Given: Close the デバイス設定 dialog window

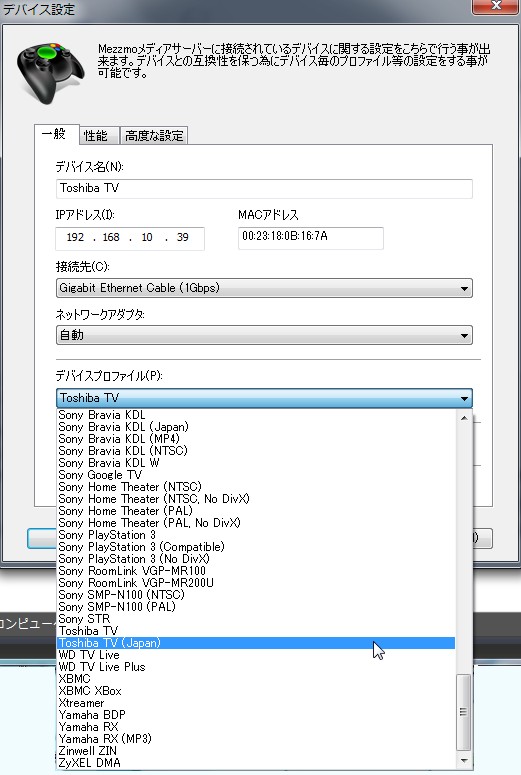Looking at the screenshot, I should [496, 7].
